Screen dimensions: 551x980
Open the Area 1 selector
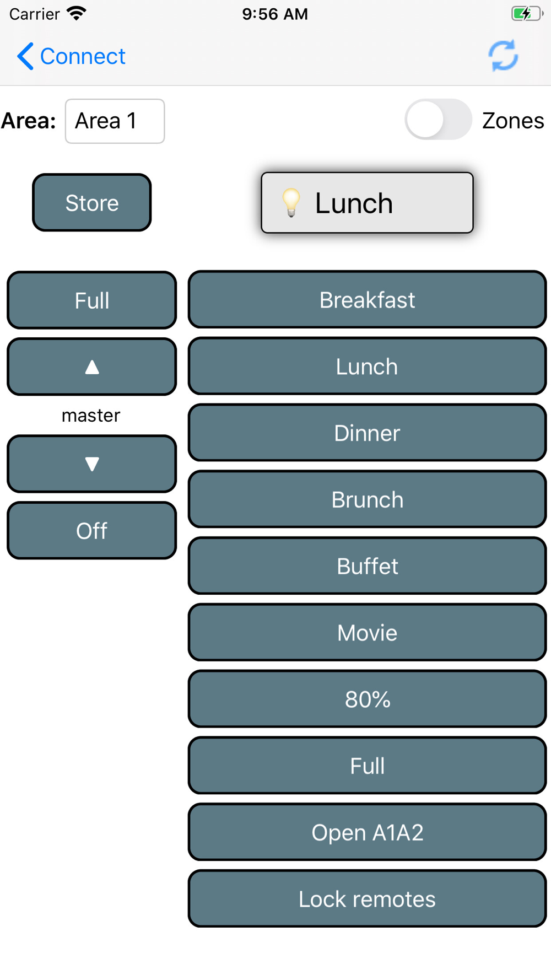[115, 121]
